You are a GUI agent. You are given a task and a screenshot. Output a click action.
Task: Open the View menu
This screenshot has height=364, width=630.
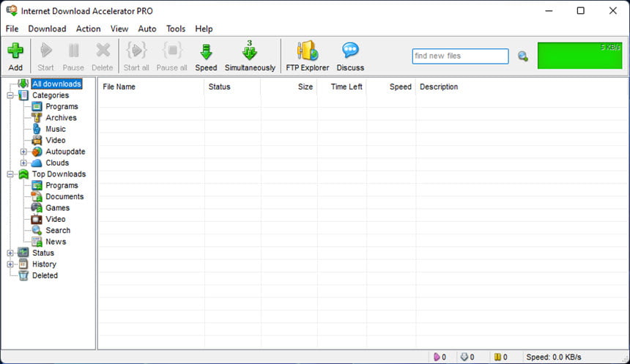click(x=119, y=29)
